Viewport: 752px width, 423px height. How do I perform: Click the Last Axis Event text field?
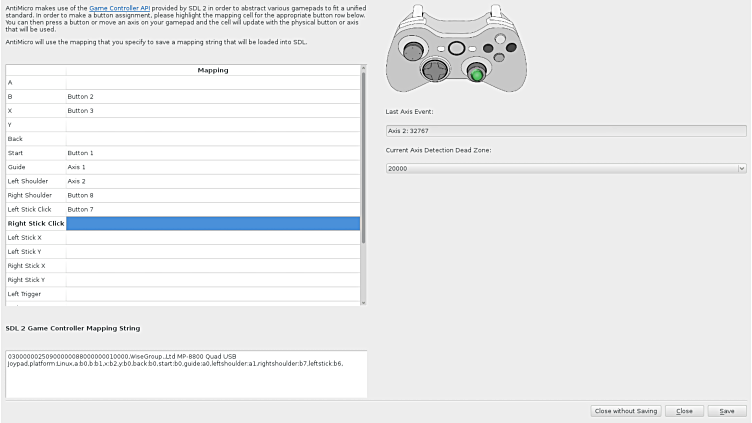pos(566,130)
